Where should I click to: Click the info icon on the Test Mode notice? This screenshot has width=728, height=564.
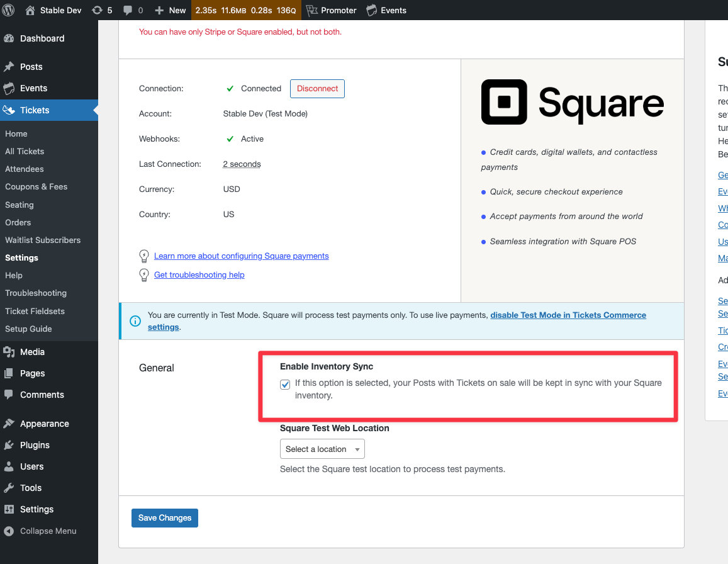(x=135, y=321)
